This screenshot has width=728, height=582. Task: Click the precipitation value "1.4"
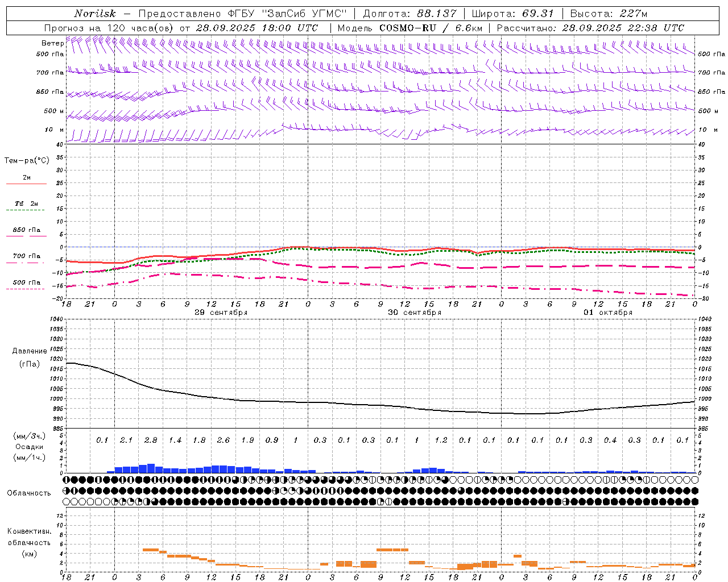tap(175, 440)
